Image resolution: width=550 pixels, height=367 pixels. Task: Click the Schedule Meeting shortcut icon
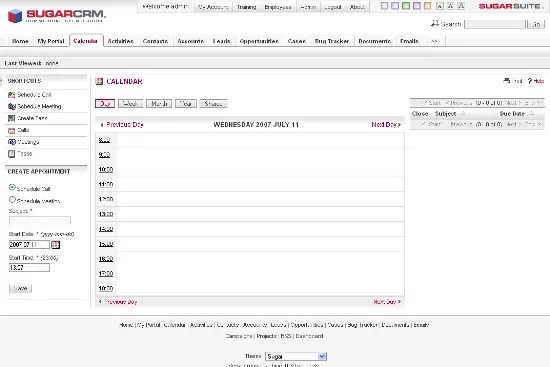click(12, 106)
